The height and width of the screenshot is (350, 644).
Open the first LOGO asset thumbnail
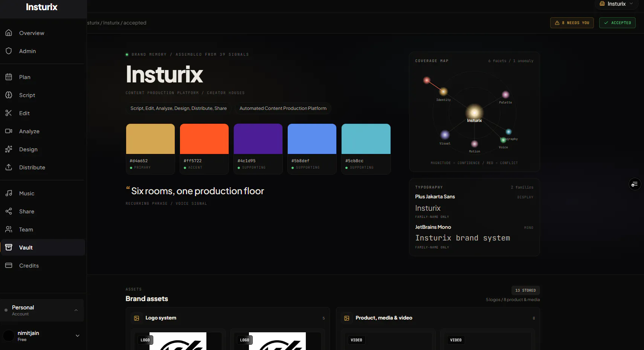point(178,341)
